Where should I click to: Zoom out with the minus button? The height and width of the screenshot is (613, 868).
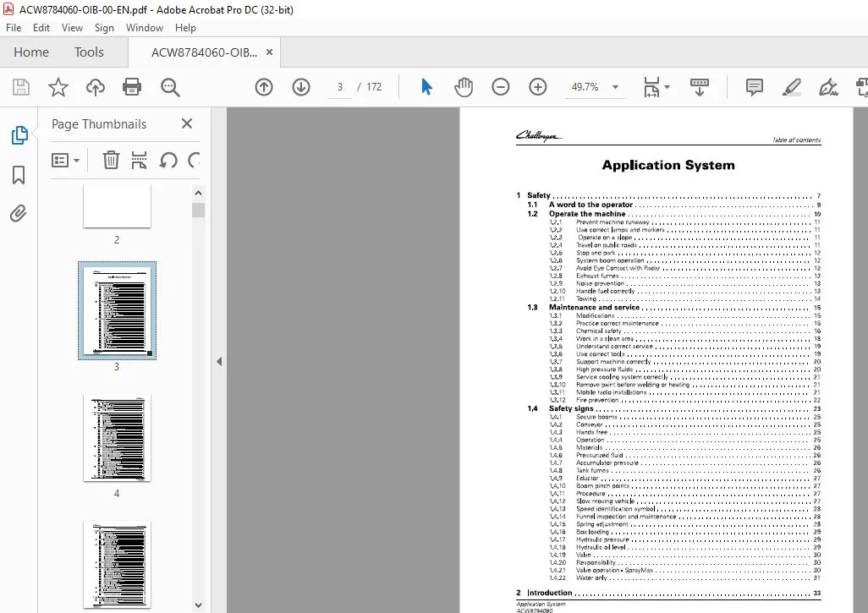click(x=501, y=87)
